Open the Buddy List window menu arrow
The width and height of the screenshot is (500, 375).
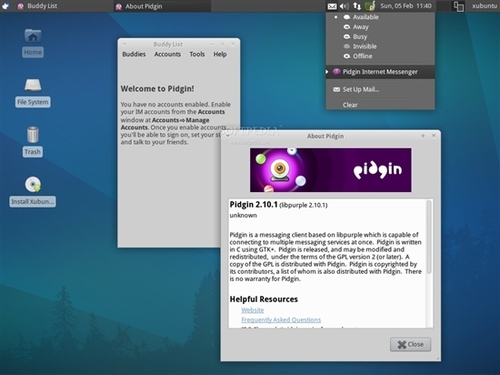click(125, 44)
